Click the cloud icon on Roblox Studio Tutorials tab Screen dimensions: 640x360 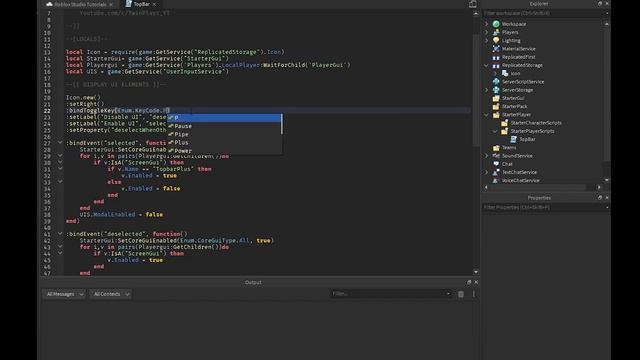coord(49,4)
